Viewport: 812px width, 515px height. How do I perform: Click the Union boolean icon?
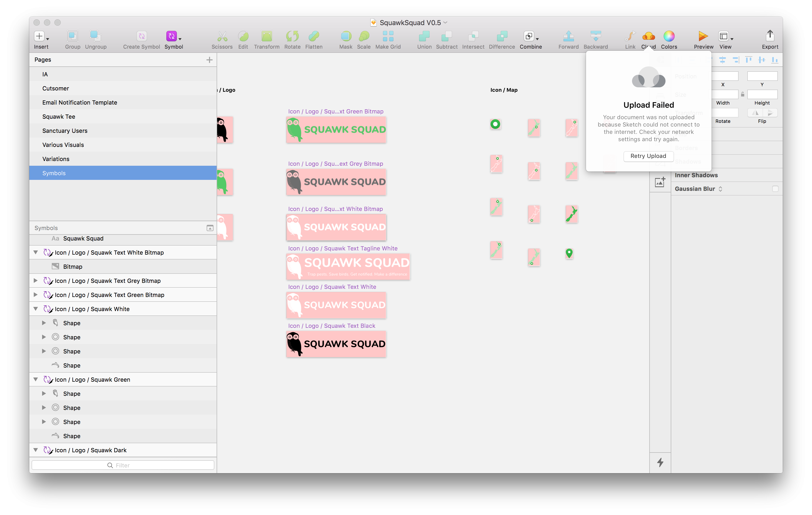coord(424,36)
